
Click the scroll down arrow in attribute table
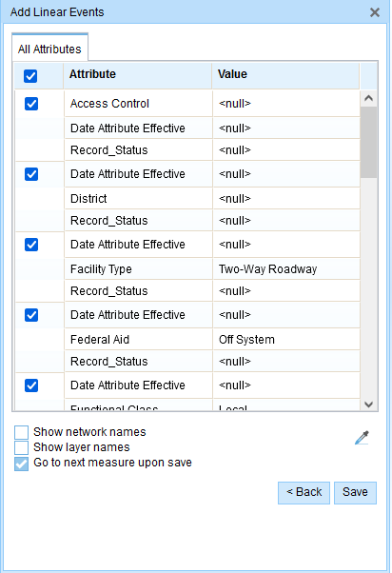pyautogui.click(x=368, y=405)
